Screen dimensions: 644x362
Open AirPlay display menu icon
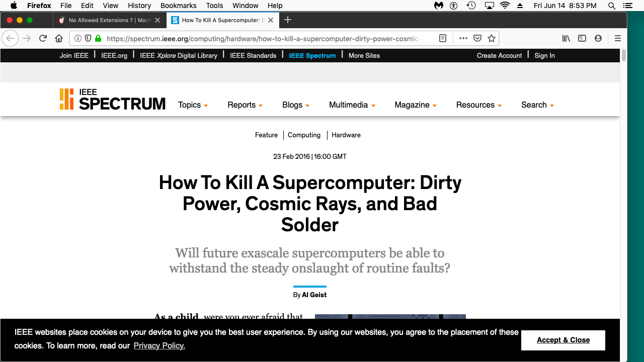click(489, 6)
